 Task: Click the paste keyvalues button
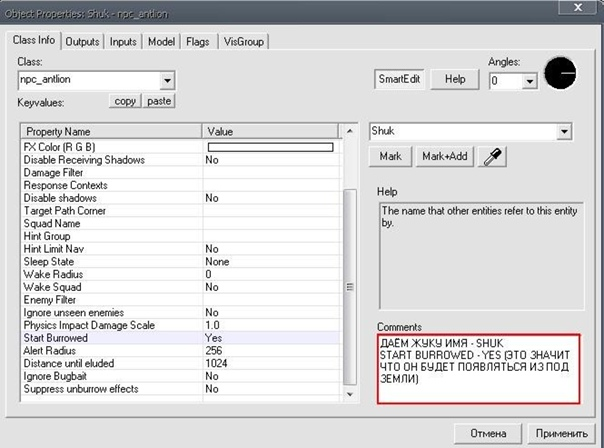coord(159,101)
